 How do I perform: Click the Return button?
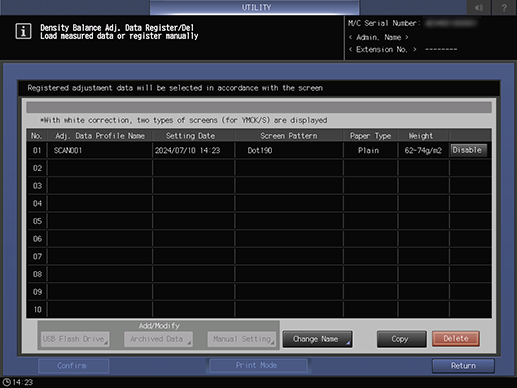coord(463,366)
